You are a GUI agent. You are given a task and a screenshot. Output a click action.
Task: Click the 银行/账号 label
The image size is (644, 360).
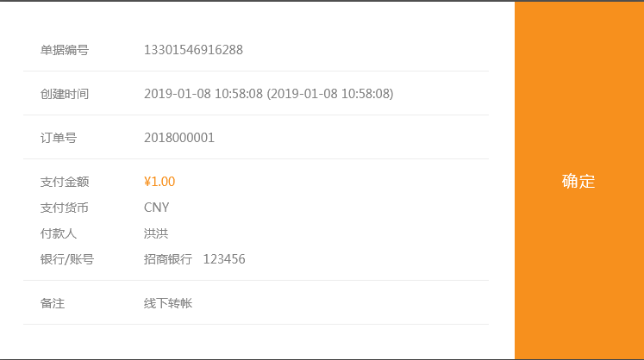click(67, 259)
